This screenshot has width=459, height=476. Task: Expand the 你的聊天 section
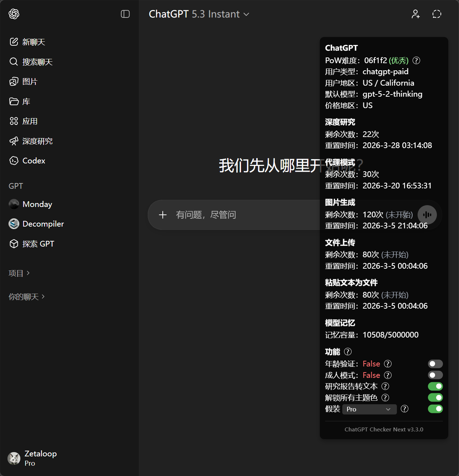27,297
